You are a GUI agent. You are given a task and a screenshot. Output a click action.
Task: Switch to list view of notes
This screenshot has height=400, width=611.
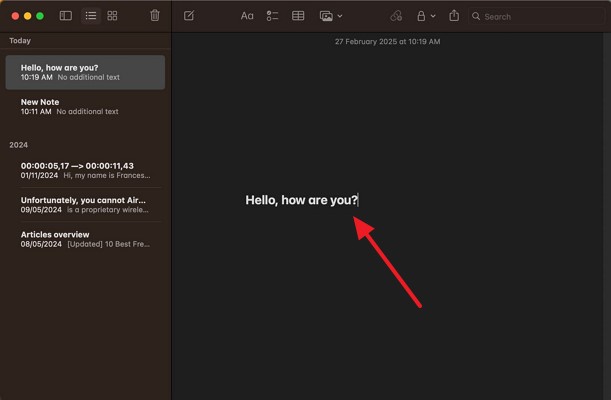pos(91,16)
